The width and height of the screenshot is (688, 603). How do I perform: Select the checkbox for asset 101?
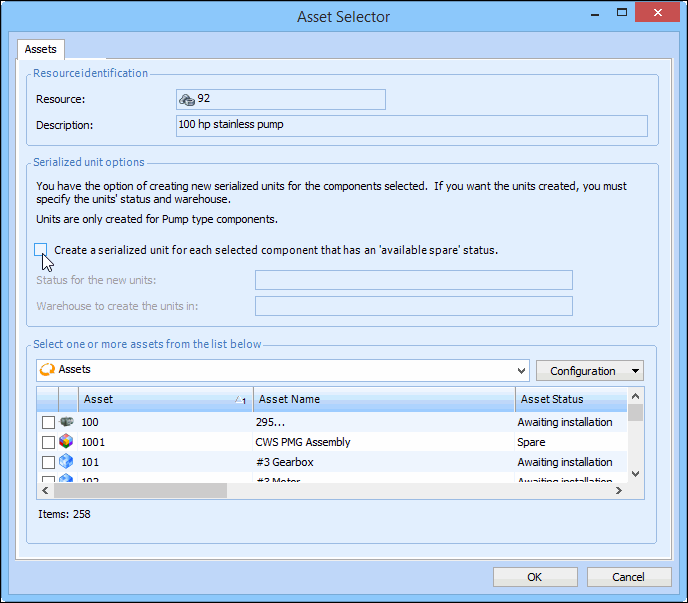[48, 462]
